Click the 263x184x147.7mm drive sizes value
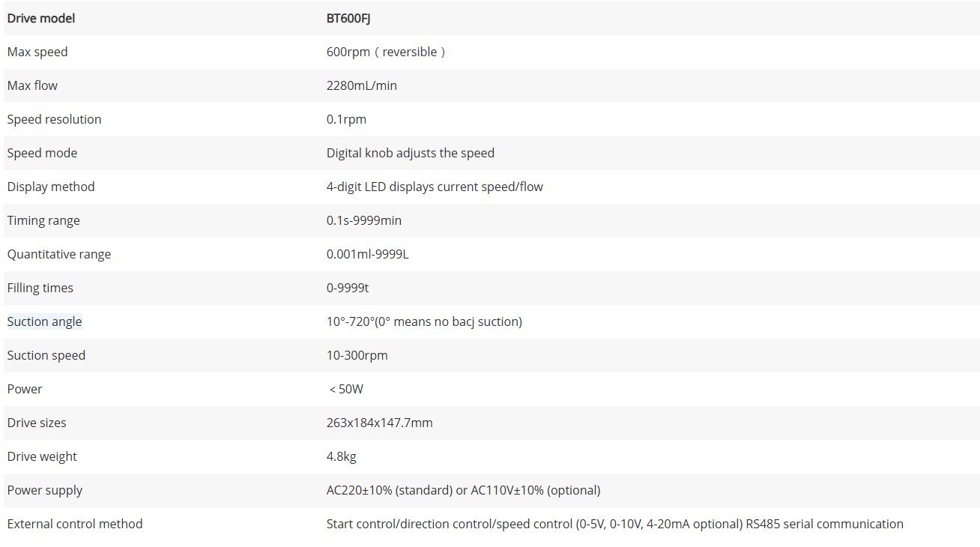This screenshot has height=547, width=980. 380,423
